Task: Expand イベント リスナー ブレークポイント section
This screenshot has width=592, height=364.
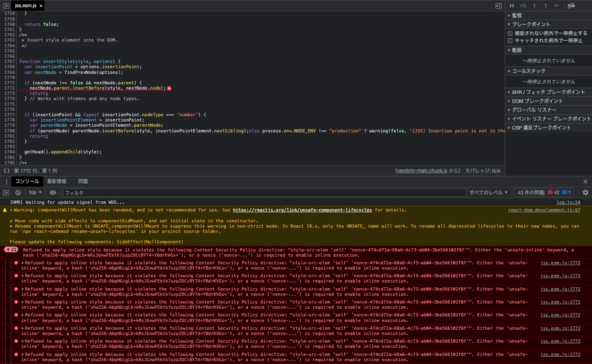Action: point(548,119)
